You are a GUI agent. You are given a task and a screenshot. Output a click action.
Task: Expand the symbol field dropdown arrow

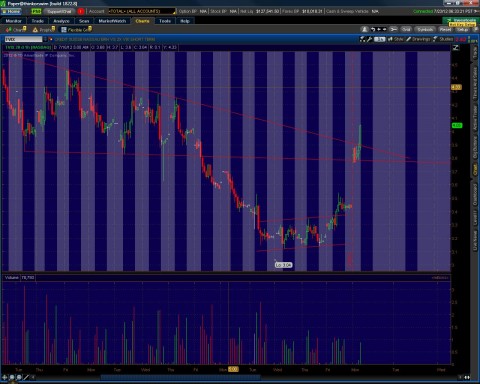coord(45,39)
